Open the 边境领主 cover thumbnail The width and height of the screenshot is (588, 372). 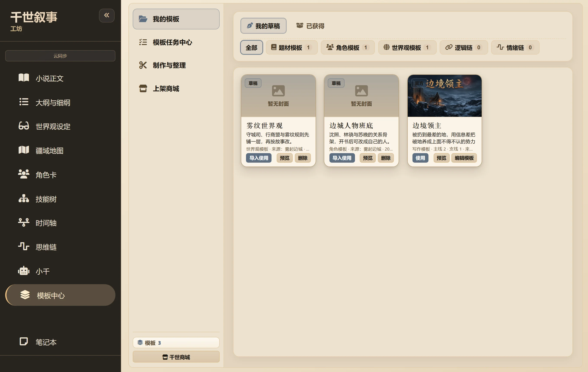(444, 96)
